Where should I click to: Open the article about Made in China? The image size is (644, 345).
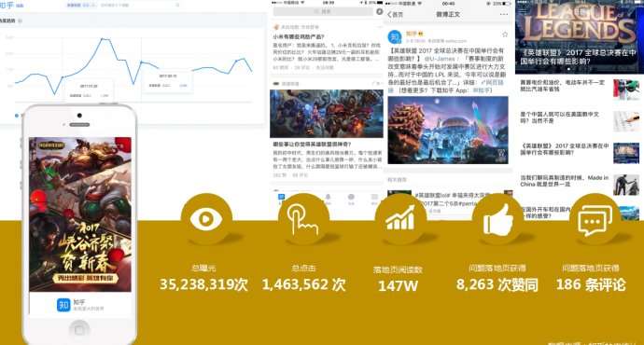565,181
